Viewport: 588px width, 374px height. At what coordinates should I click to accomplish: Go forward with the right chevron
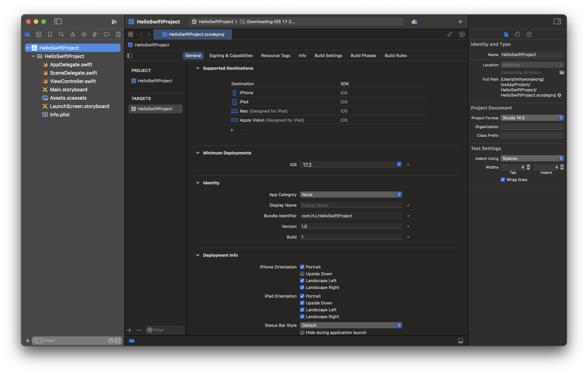(x=149, y=34)
